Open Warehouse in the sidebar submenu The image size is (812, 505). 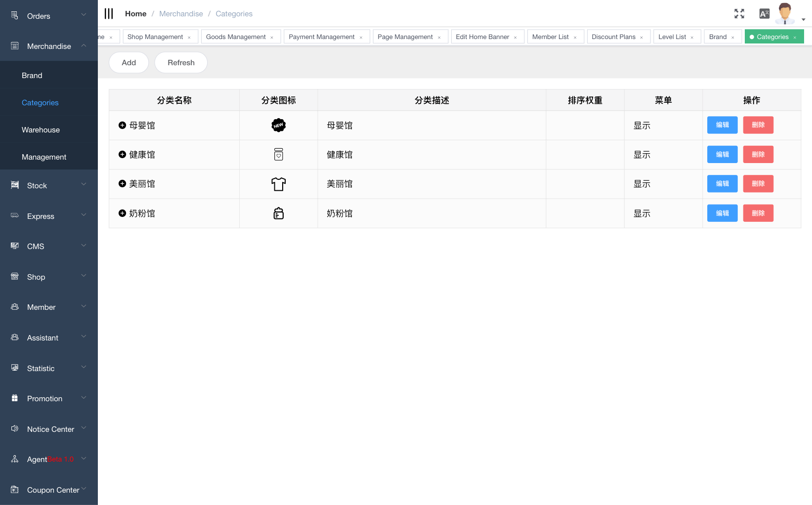coord(41,130)
